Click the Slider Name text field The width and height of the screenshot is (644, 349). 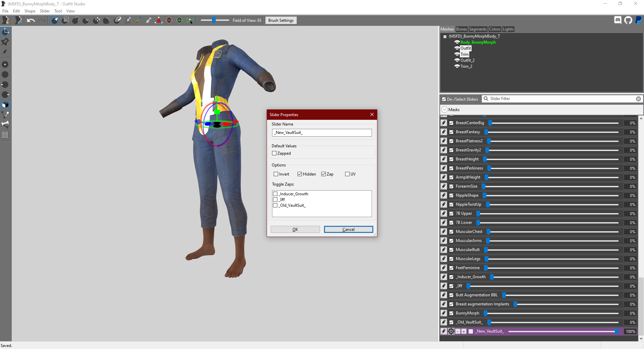click(322, 133)
